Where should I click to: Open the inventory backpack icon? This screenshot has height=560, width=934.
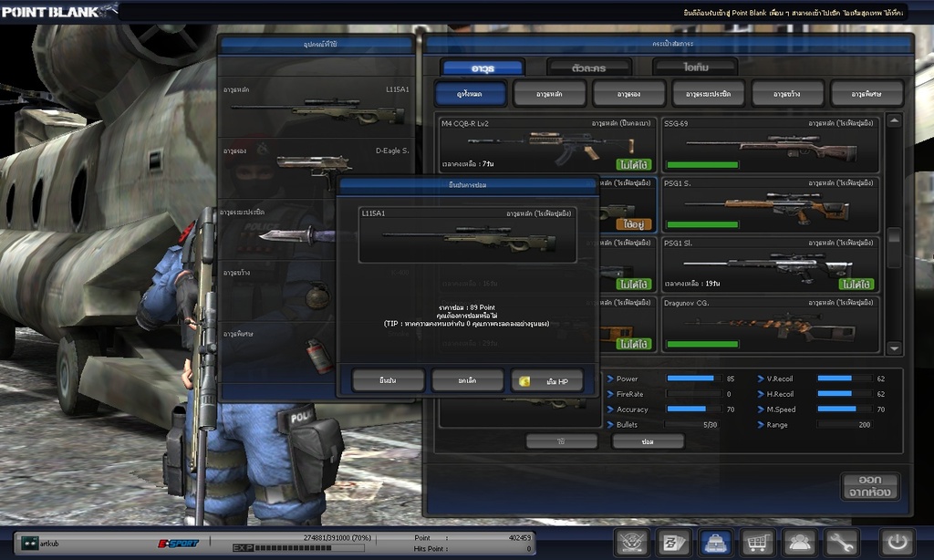[715, 542]
